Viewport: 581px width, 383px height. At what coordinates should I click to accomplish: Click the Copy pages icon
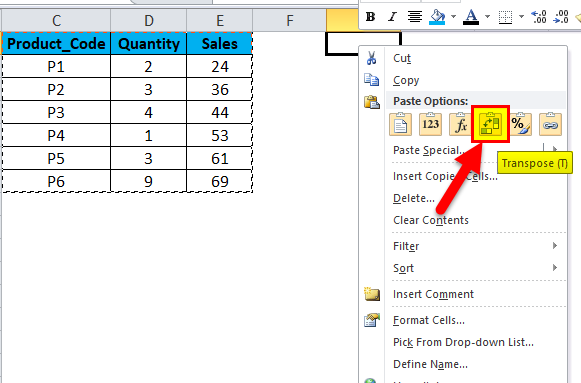pyautogui.click(x=371, y=80)
